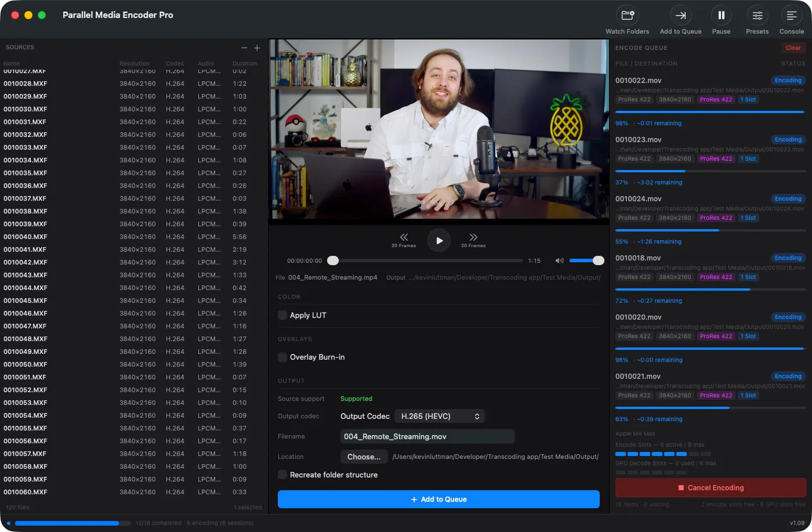The width and height of the screenshot is (812, 532).
Task: Mute preview audio with the speaker icon
Action: click(559, 260)
